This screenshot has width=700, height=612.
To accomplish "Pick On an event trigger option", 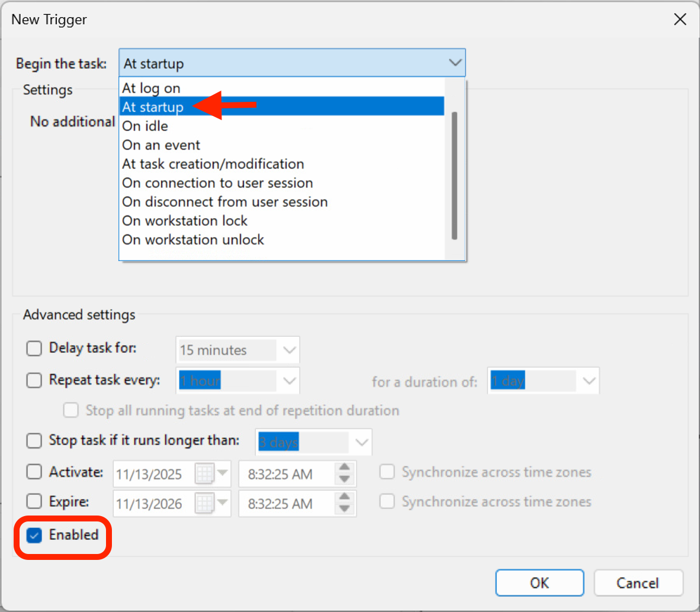I will tap(161, 145).
